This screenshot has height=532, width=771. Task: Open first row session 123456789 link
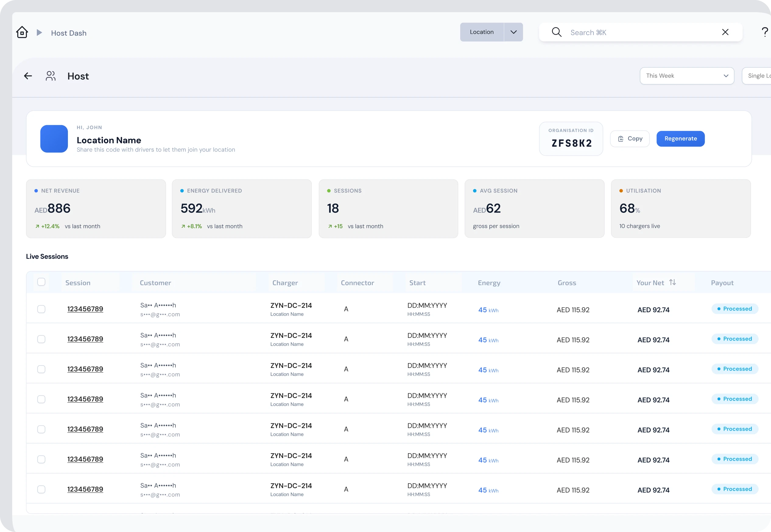(x=85, y=309)
